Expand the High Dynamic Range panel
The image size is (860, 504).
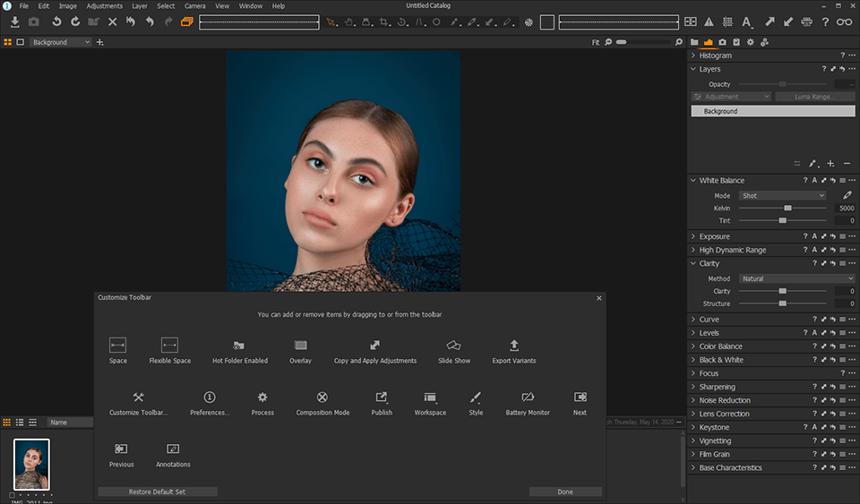[693, 250]
